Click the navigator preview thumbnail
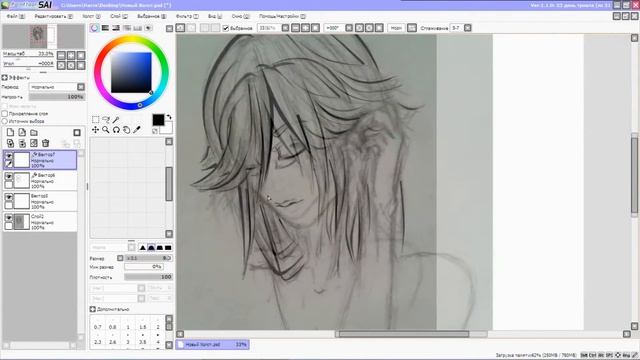 pyautogui.click(x=44, y=36)
